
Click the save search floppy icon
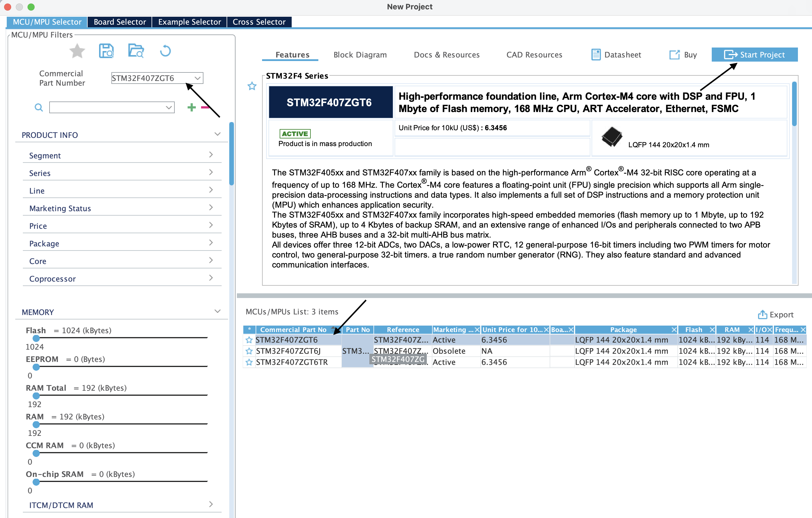[x=106, y=51]
